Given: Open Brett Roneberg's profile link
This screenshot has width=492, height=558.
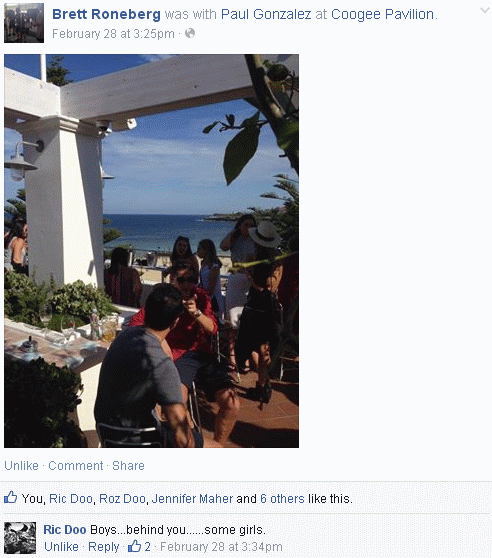Looking at the screenshot, I should click(x=106, y=14).
